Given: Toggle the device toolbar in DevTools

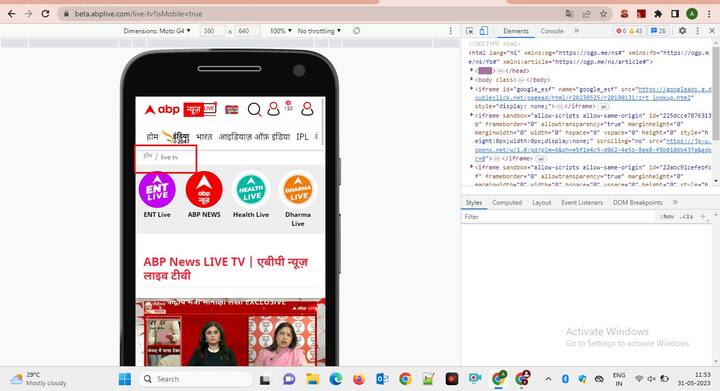Looking at the screenshot, I should [484, 31].
